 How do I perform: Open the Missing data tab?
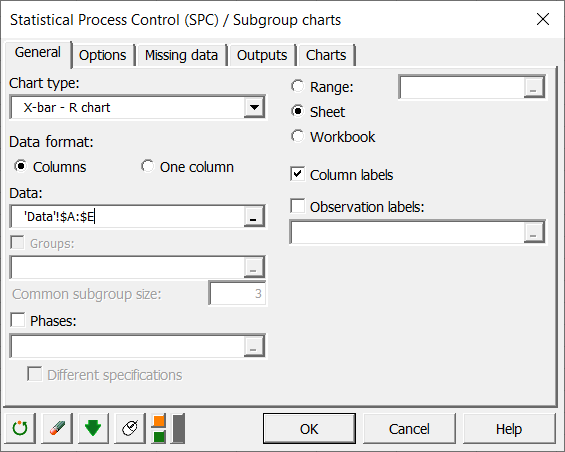pos(182,55)
